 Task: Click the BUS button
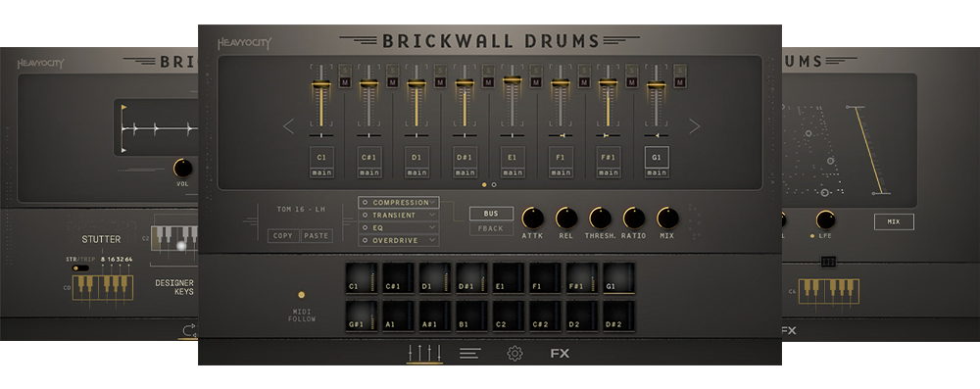491,214
